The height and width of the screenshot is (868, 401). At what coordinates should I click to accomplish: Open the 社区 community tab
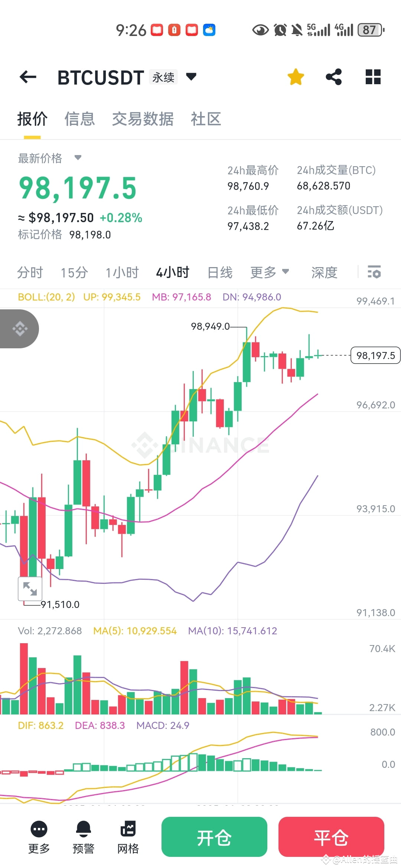coord(206,119)
